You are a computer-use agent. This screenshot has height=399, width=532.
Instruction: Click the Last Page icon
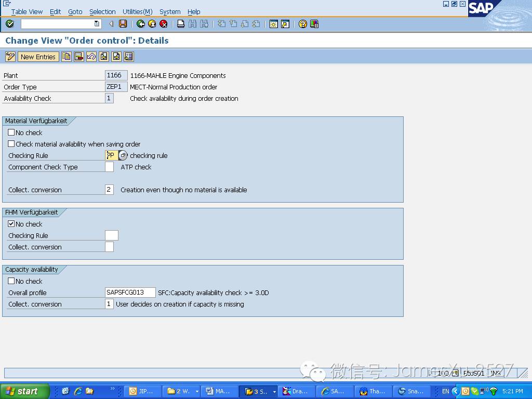(x=256, y=24)
